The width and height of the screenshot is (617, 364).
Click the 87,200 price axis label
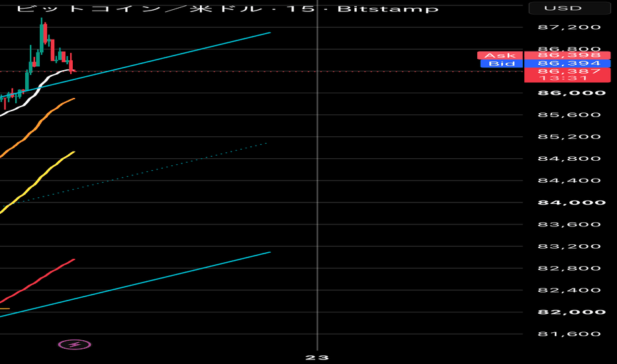click(x=569, y=27)
